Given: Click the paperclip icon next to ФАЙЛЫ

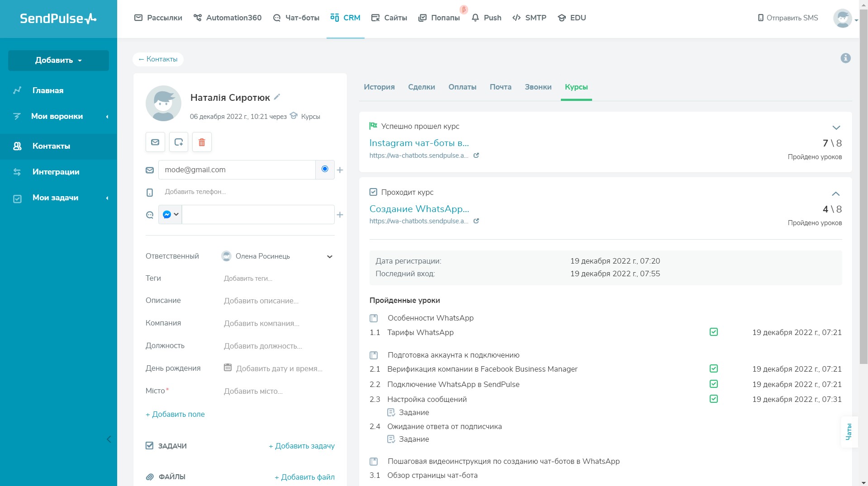Looking at the screenshot, I should pyautogui.click(x=149, y=477).
